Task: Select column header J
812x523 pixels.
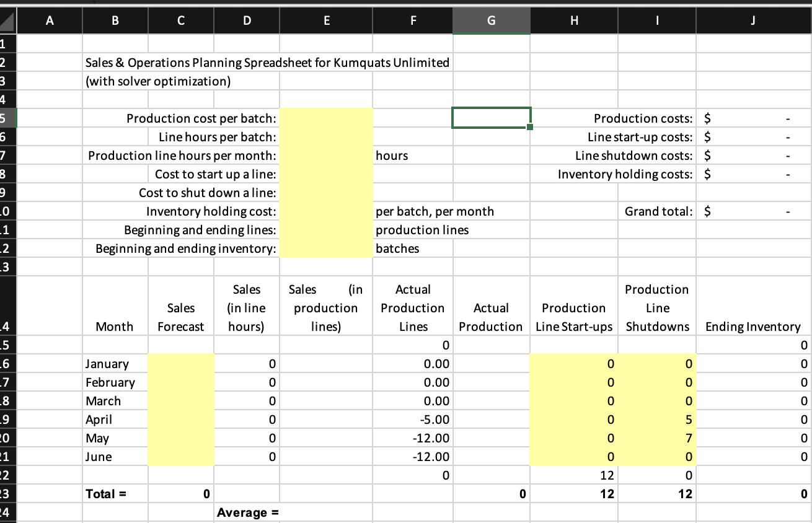Action: click(x=753, y=20)
